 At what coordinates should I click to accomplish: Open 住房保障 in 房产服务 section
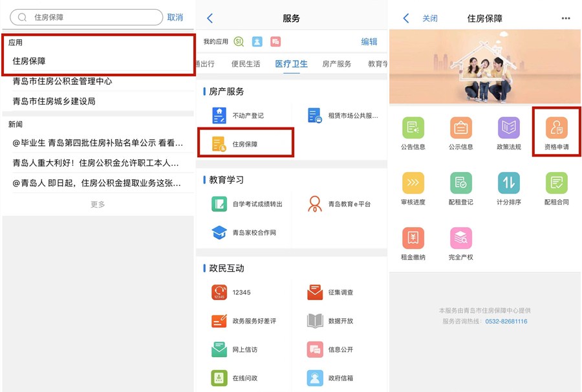220,144
